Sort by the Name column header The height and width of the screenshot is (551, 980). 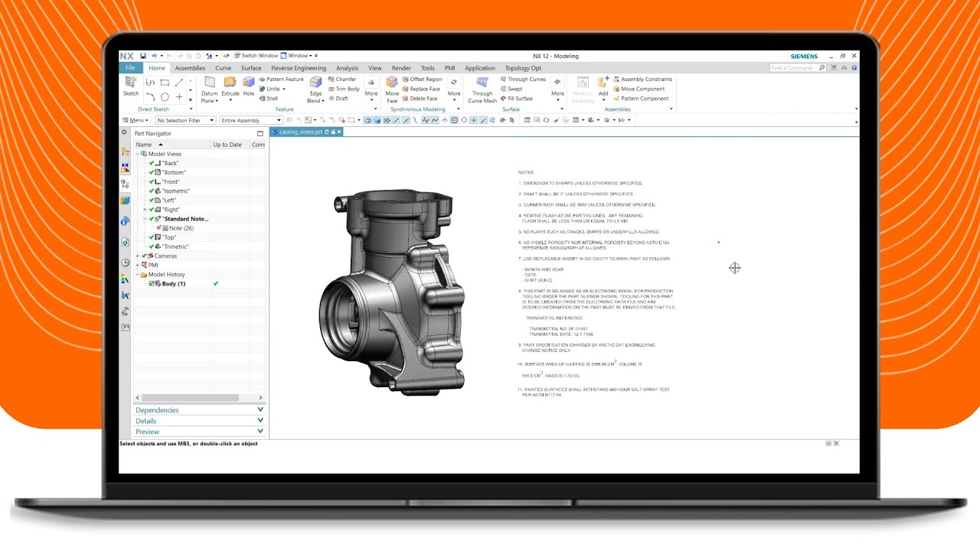[172, 145]
